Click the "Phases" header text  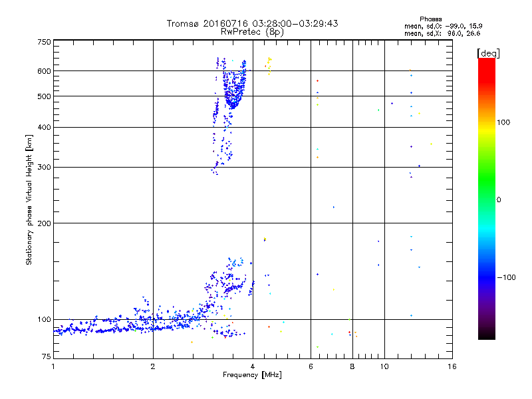click(430, 19)
